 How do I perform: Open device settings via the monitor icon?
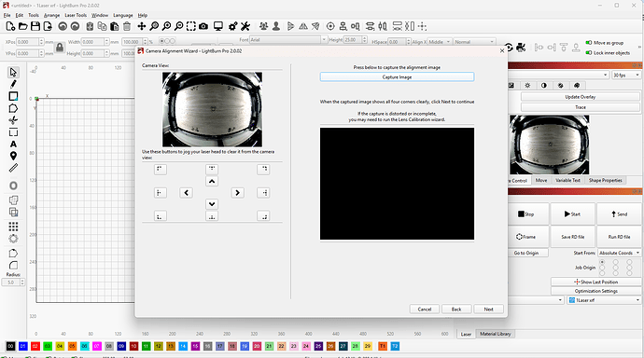218,26
